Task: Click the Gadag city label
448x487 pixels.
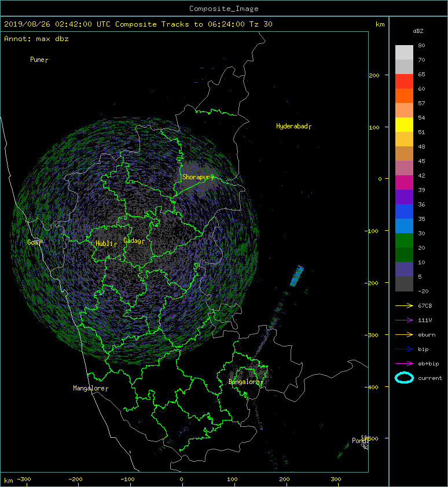Action: click(133, 241)
